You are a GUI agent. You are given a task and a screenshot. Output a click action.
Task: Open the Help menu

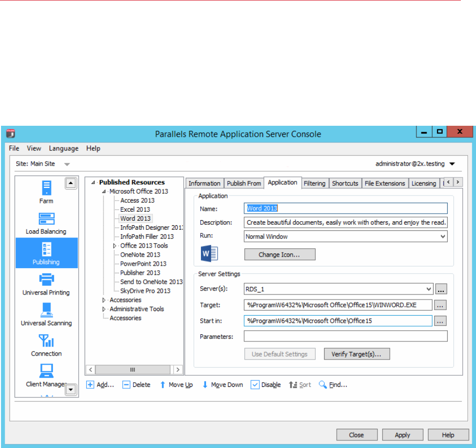click(93, 148)
